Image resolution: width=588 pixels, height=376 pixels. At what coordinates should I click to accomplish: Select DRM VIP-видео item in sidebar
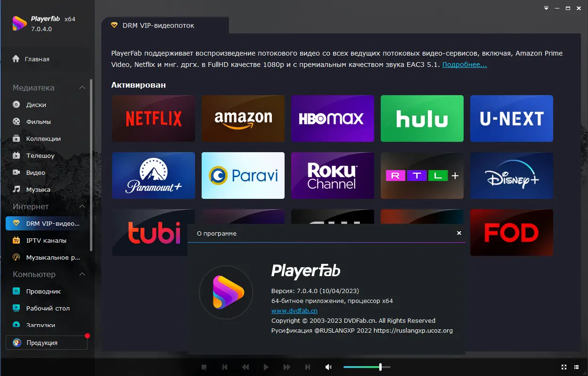coord(47,223)
